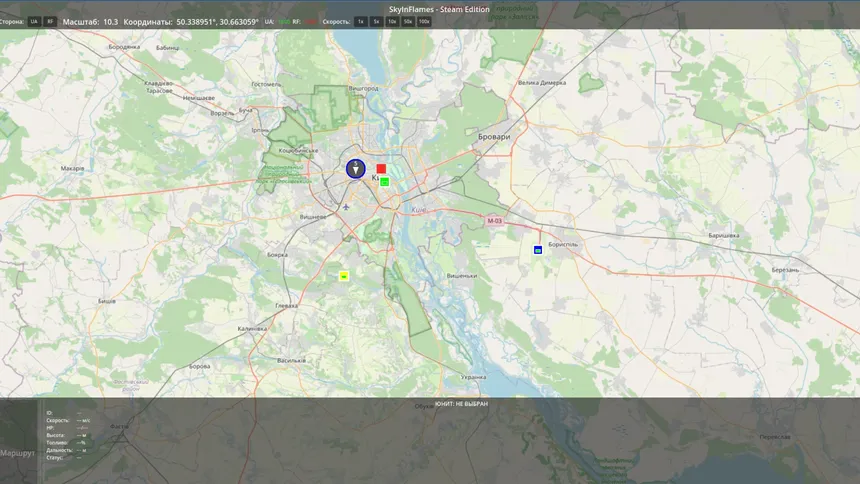The image size is (860, 484).
Task: Click the Васильків town label
Action: click(291, 361)
